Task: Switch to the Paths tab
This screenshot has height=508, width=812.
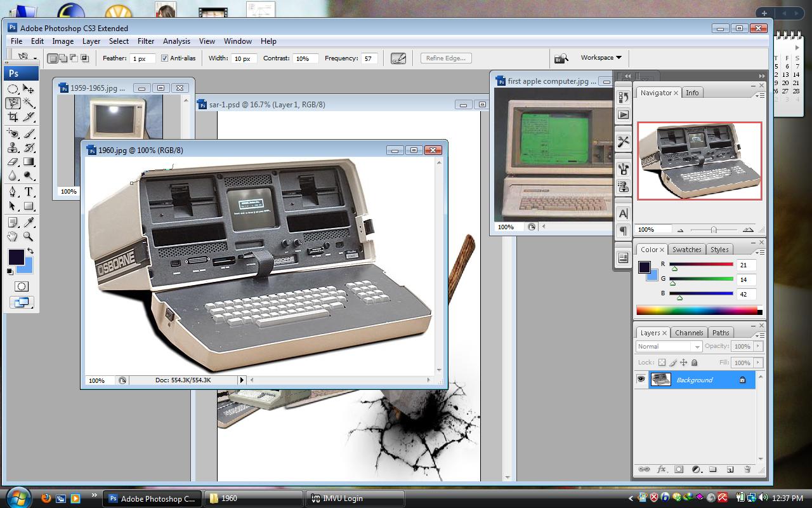Action: pyautogui.click(x=721, y=333)
